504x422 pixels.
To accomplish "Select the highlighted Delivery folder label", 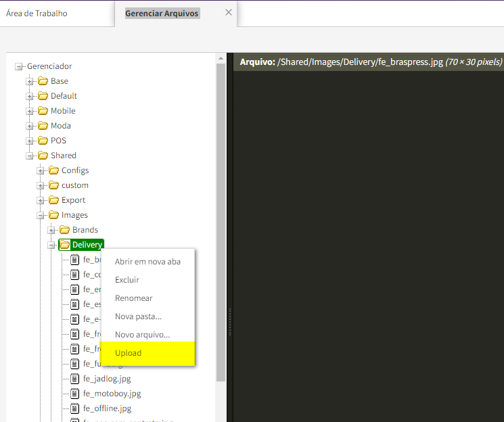I will [87, 245].
